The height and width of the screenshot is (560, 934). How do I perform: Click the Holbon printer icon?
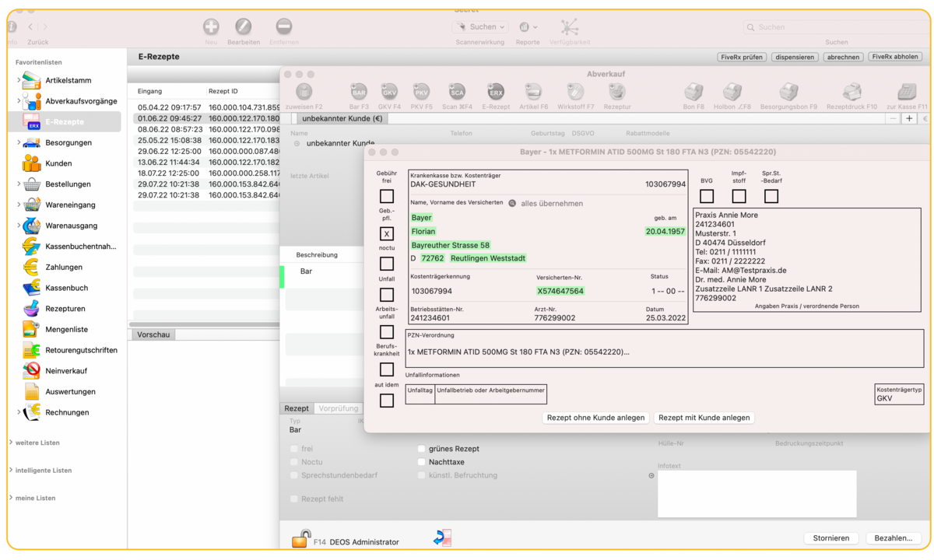coord(732,92)
